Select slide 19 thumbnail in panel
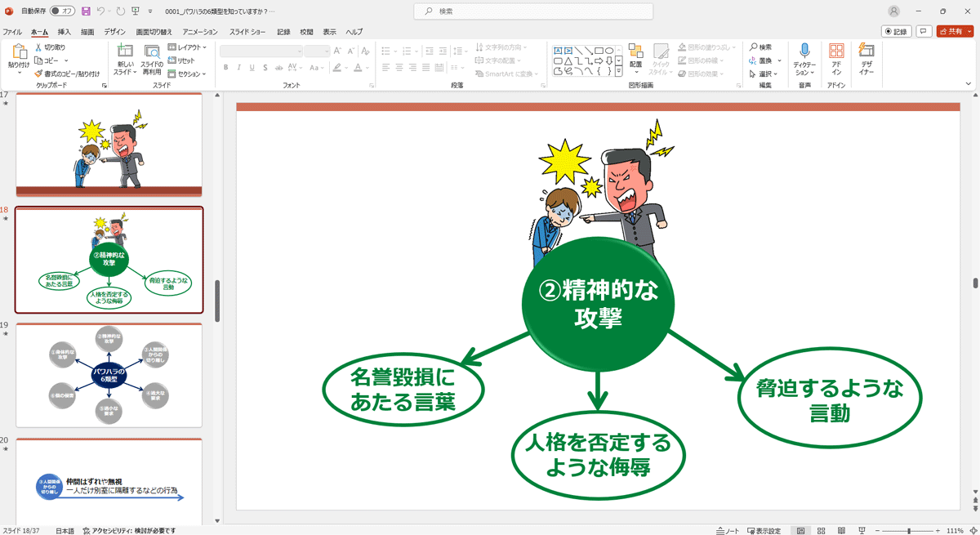980x535 pixels. tap(109, 375)
